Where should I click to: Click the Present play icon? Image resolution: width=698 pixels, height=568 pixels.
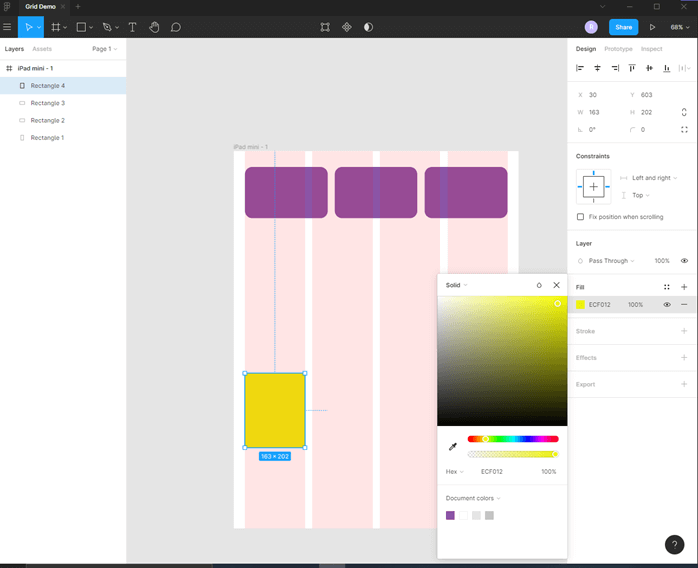653,27
